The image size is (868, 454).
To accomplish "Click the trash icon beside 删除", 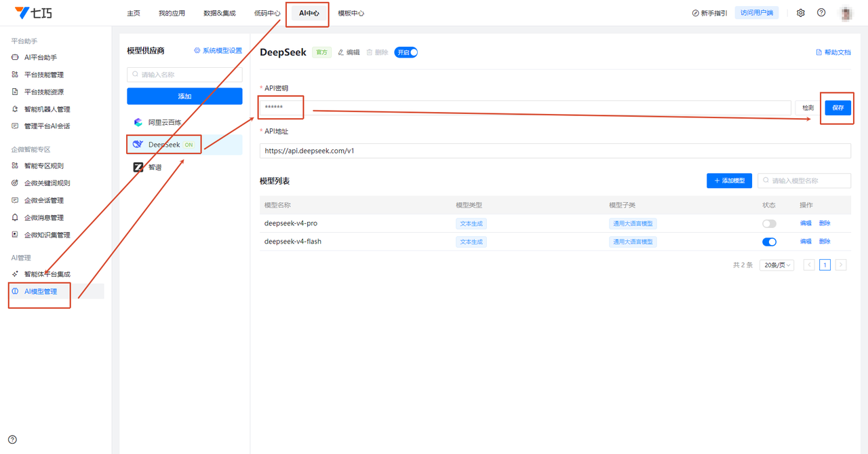I will pos(370,52).
